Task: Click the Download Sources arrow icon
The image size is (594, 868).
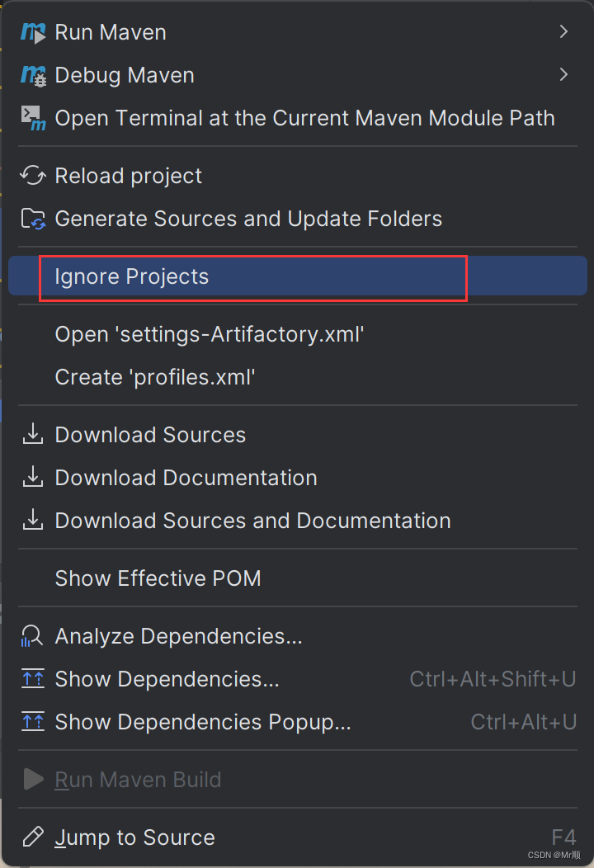Action: pyautogui.click(x=31, y=434)
